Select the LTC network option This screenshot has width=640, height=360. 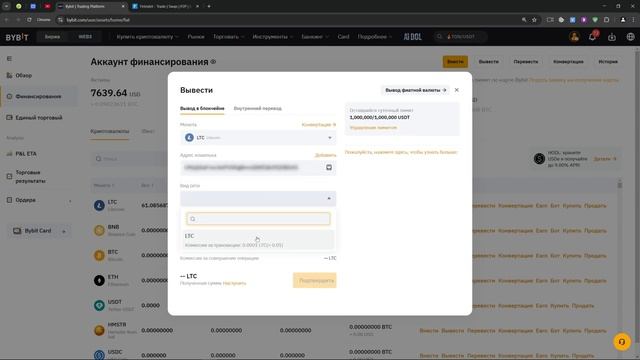[258, 240]
